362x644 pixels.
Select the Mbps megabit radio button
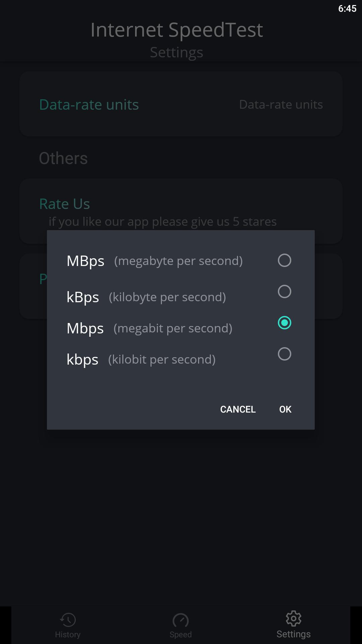click(284, 323)
